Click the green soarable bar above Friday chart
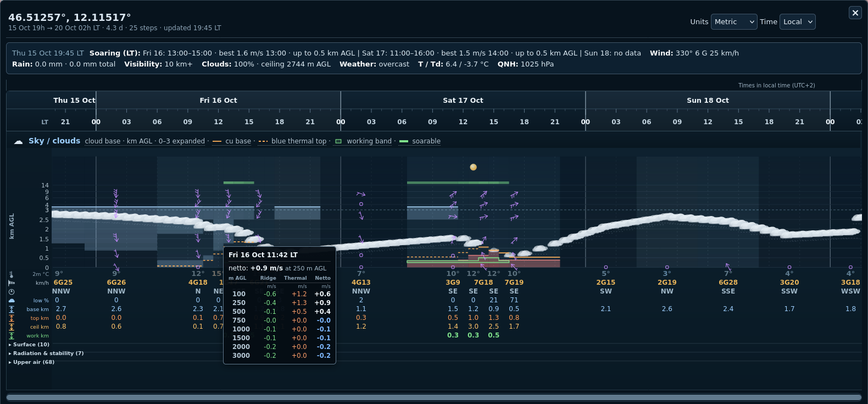This screenshot has width=868, height=404. (x=238, y=182)
